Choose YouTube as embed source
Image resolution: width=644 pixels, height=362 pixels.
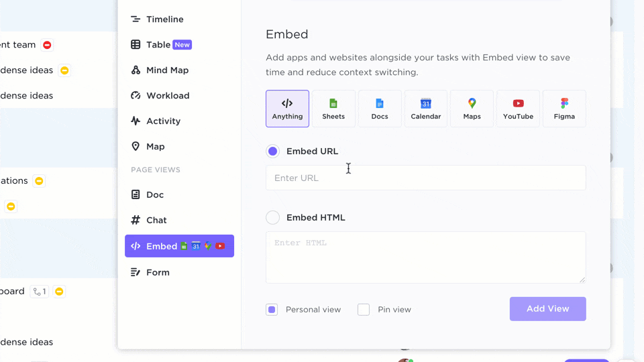[518, 109]
